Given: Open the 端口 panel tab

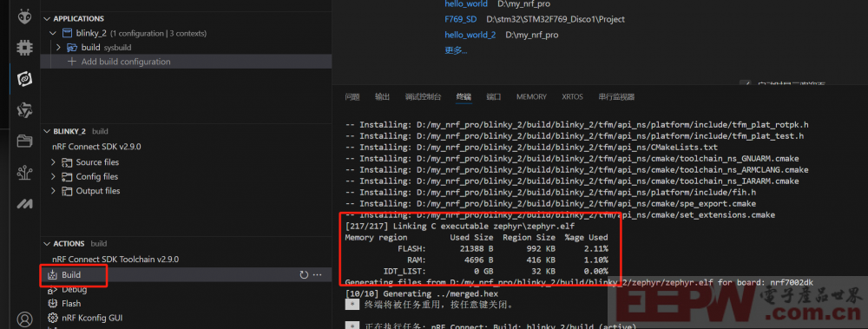Looking at the screenshot, I should point(494,97).
